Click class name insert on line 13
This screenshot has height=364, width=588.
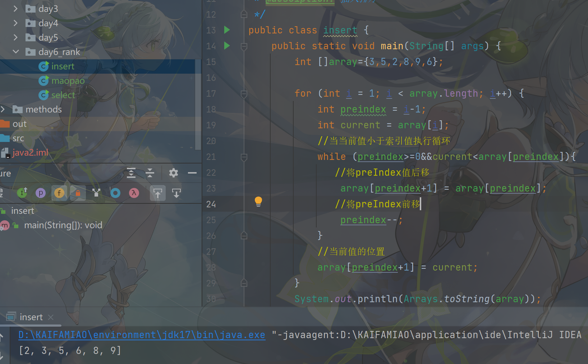[340, 30]
